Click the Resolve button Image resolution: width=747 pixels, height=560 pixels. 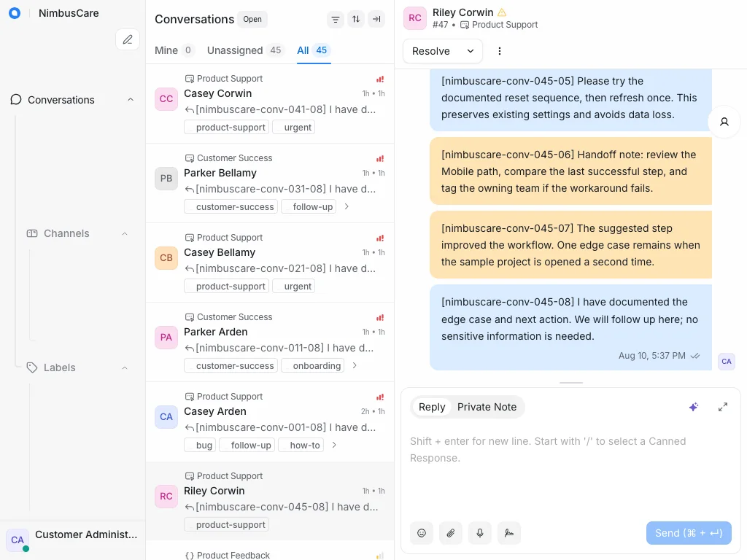(x=430, y=51)
